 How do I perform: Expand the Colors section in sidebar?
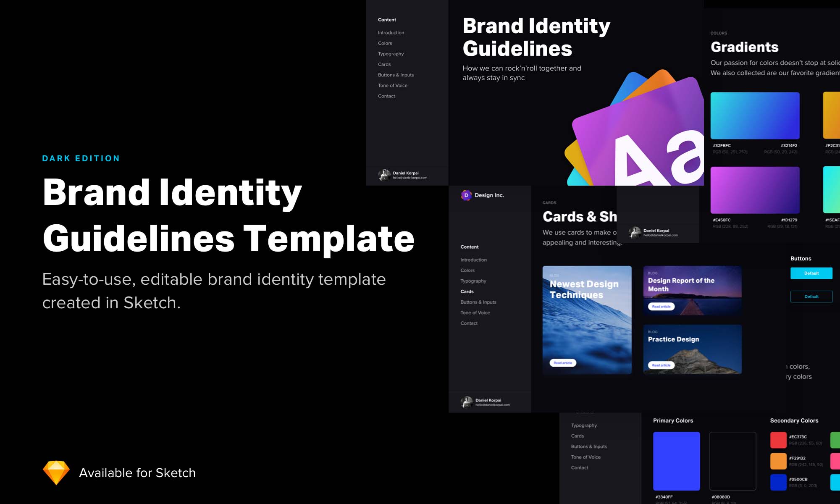385,42
